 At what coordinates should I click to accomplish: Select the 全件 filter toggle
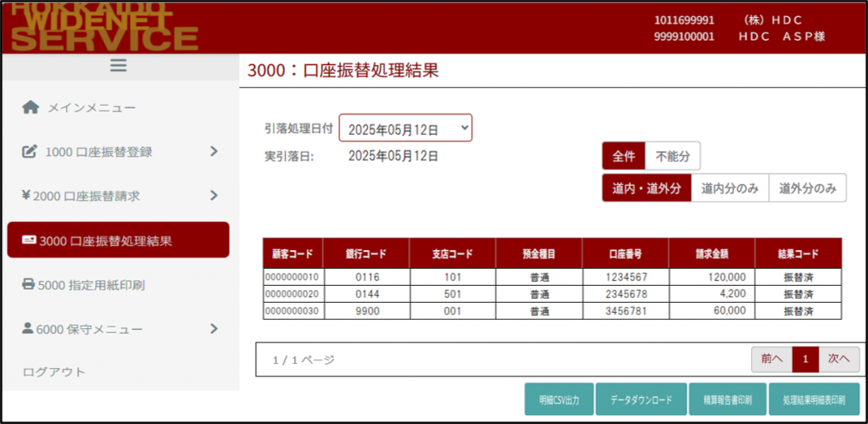click(x=624, y=156)
